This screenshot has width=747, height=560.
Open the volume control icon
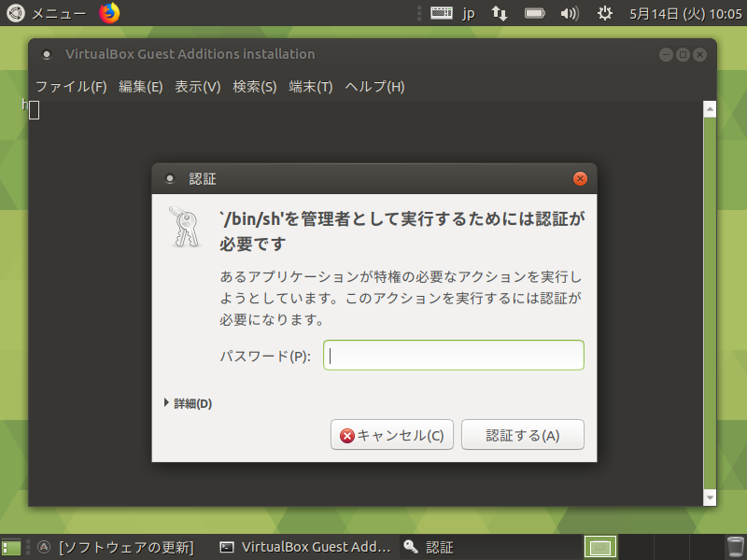click(570, 13)
